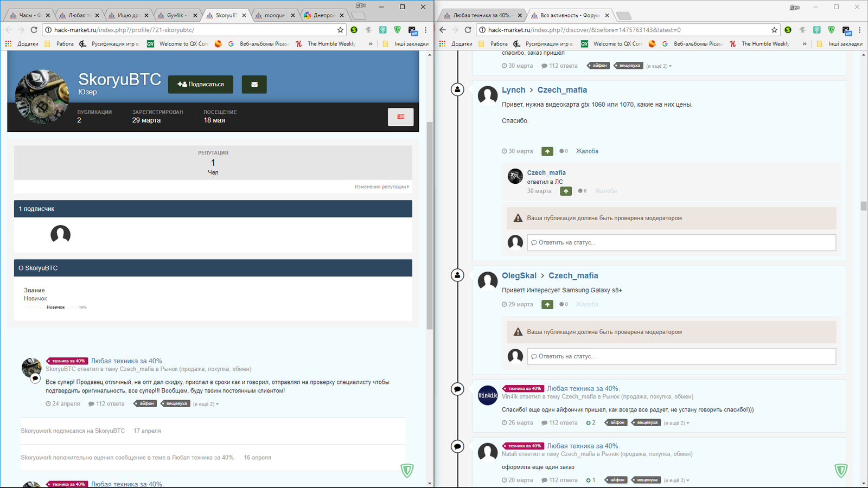The height and width of the screenshot is (488, 868).
Task: Click green shield extension in activity window toolbar
Action: [831, 30]
